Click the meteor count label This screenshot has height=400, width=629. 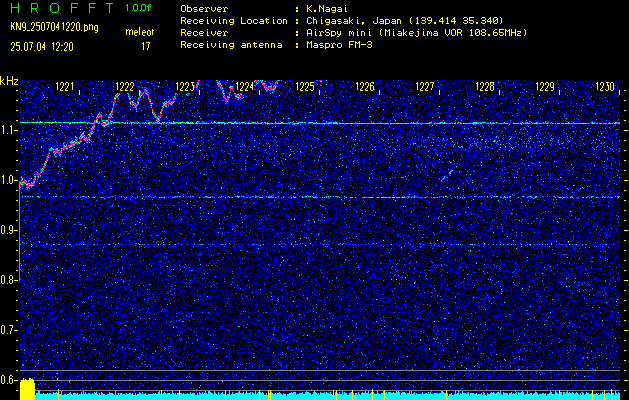point(140,32)
